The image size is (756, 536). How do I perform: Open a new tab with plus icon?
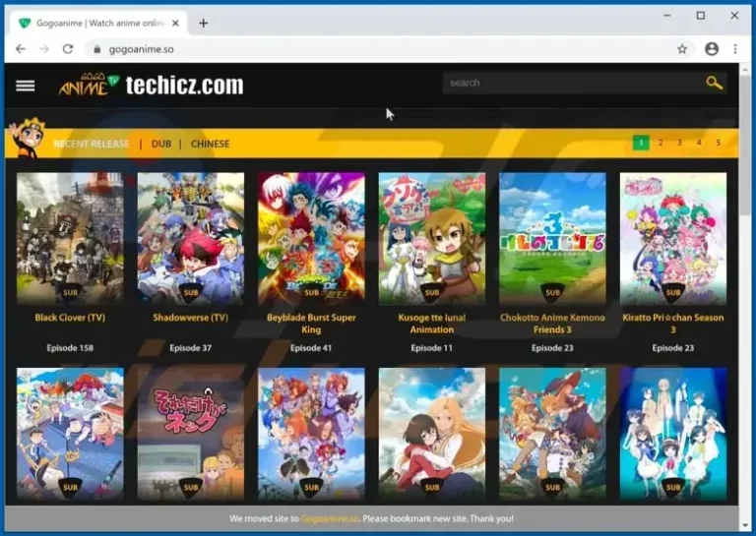pyautogui.click(x=204, y=23)
